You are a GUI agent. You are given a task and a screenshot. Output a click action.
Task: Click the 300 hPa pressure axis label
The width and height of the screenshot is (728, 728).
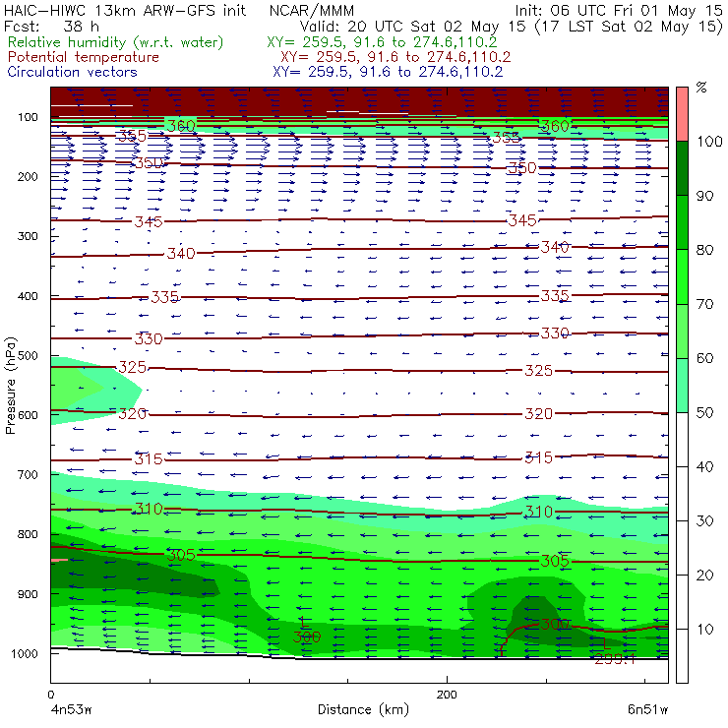click(28, 236)
